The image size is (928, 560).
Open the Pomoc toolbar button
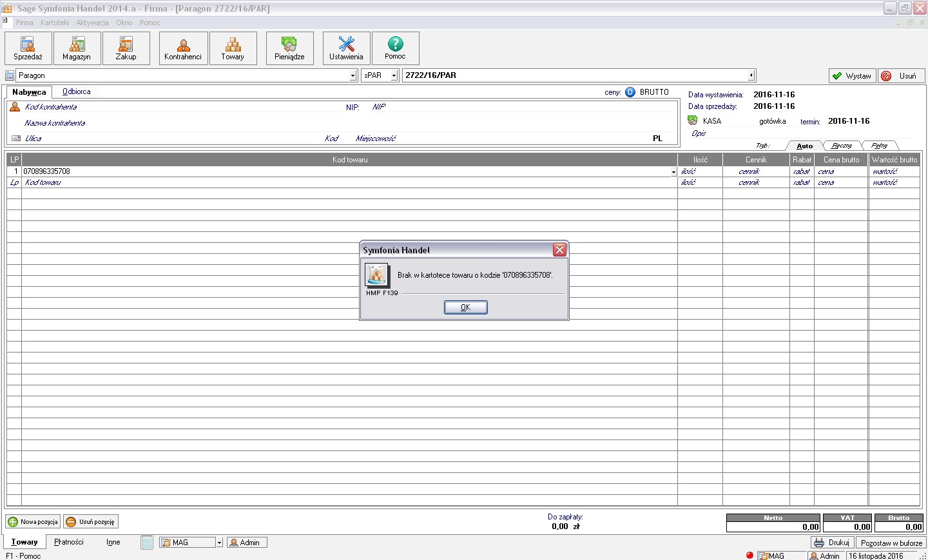(396, 48)
